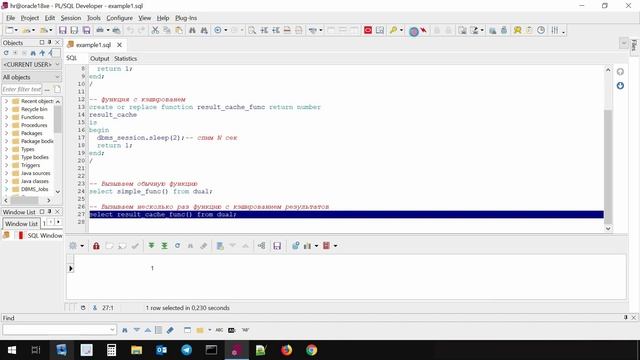Click the blue down arrow beside editor
Image resolution: width=640 pixels, height=360 pixels.
tap(620, 86)
